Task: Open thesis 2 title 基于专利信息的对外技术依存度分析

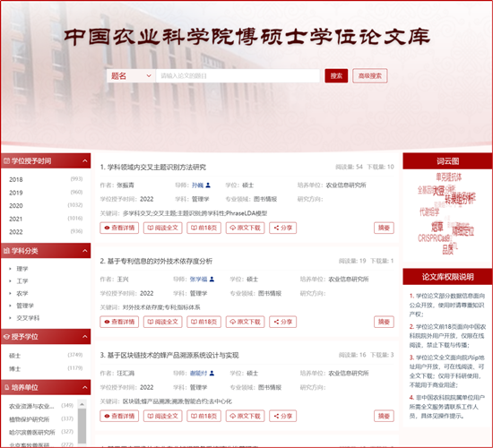Action: coord(160,262)
